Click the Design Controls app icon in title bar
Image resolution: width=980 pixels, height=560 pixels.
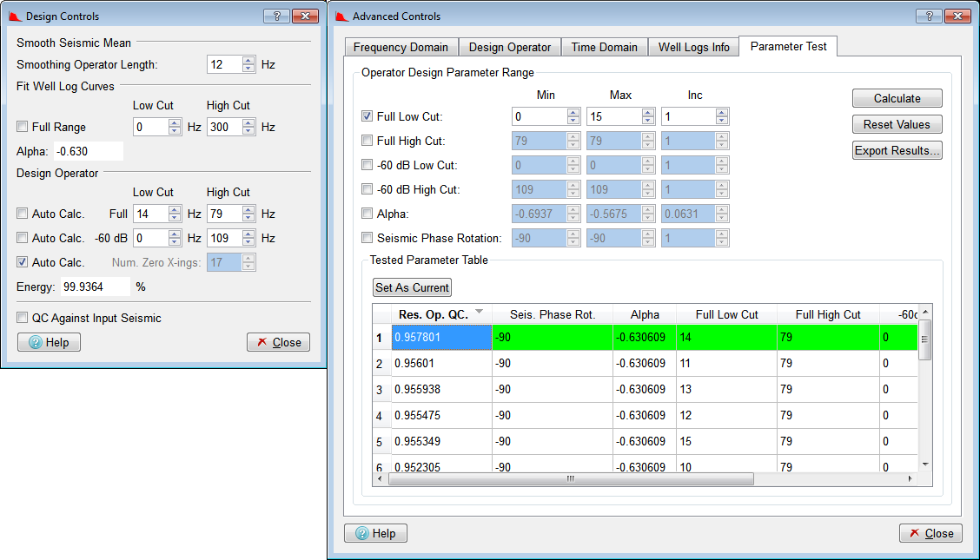[x=15, y=16]
